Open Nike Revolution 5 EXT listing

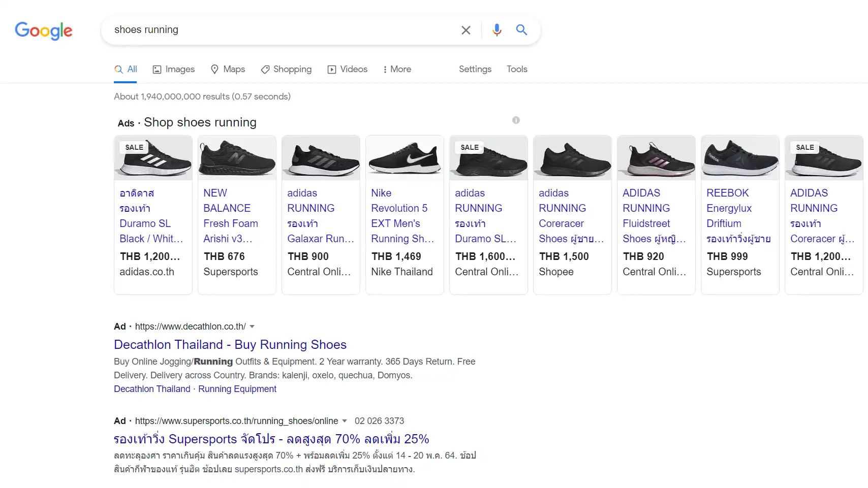(402, 216)
